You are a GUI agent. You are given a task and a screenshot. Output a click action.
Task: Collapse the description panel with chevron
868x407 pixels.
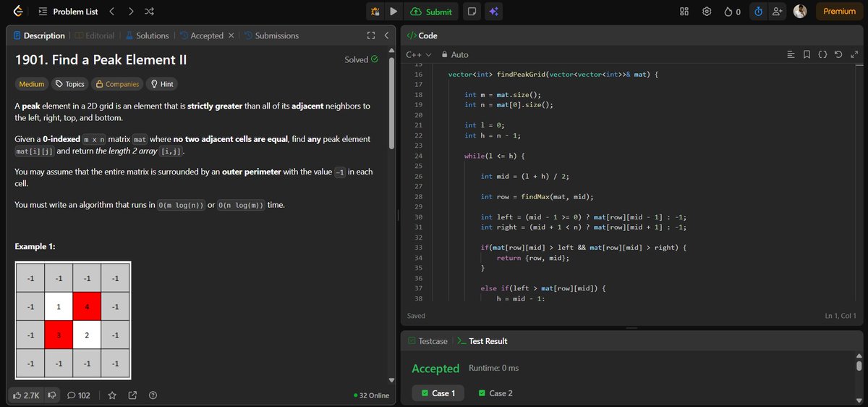(386, 35)
